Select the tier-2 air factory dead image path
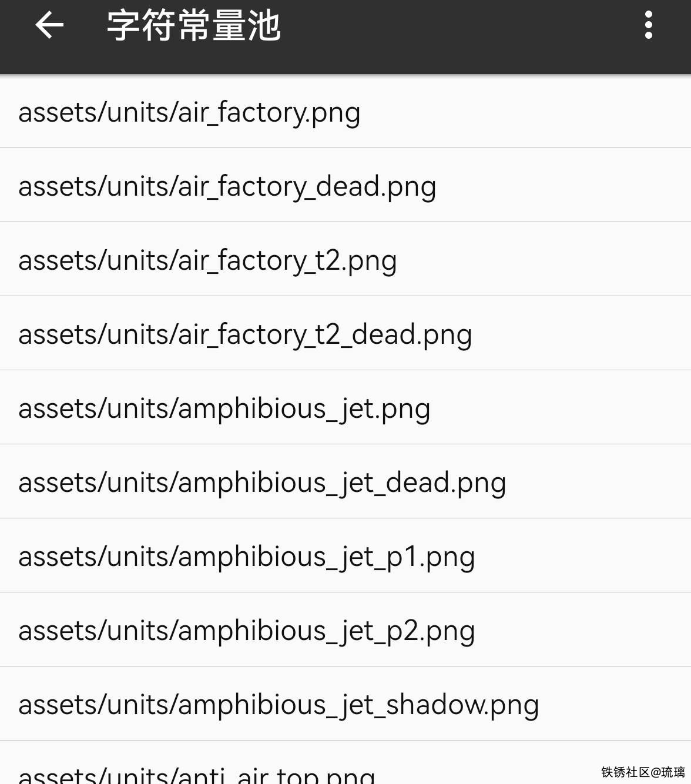The height and width of the screenshot is (784, 691). 245,334
